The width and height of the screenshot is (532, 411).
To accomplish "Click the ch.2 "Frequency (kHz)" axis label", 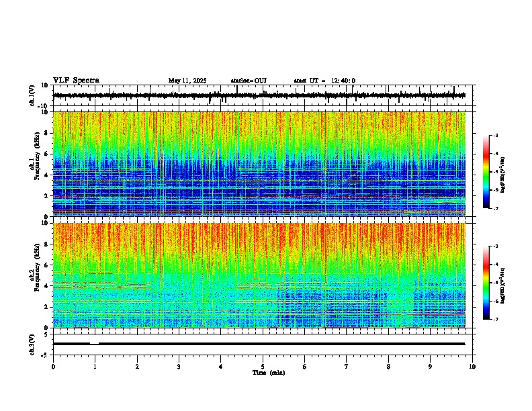I will [x=37, y=267].
